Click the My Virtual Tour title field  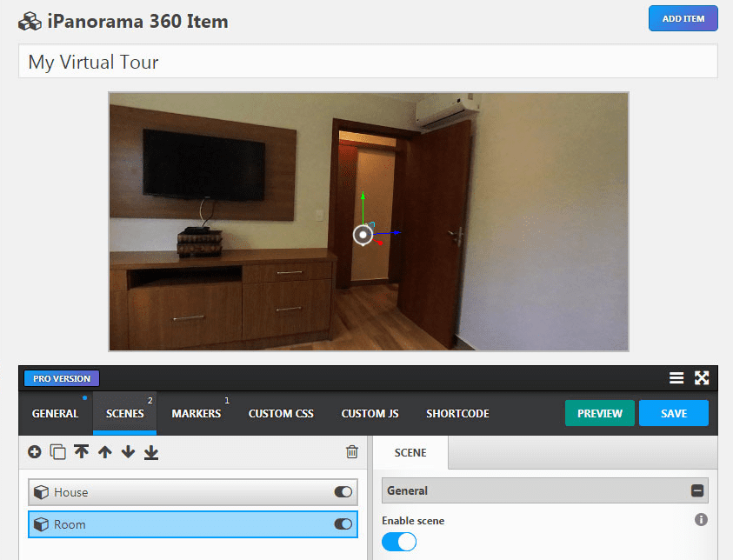174,61
